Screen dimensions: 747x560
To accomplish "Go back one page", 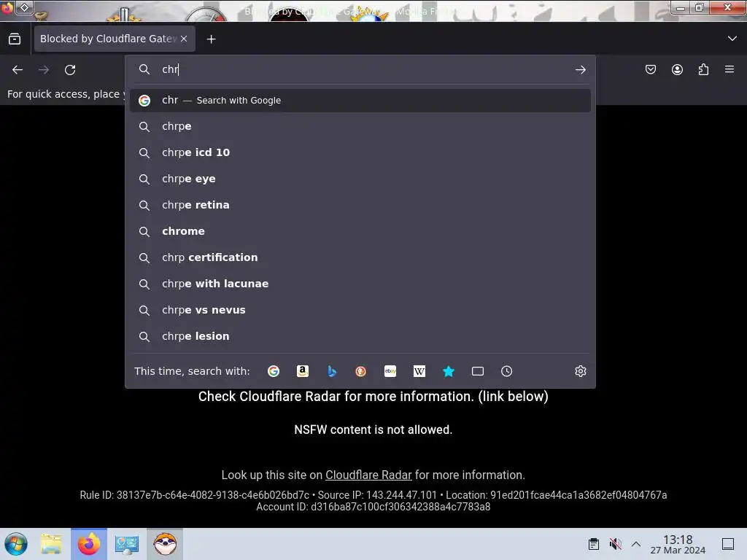I will [x=18, y=70].
